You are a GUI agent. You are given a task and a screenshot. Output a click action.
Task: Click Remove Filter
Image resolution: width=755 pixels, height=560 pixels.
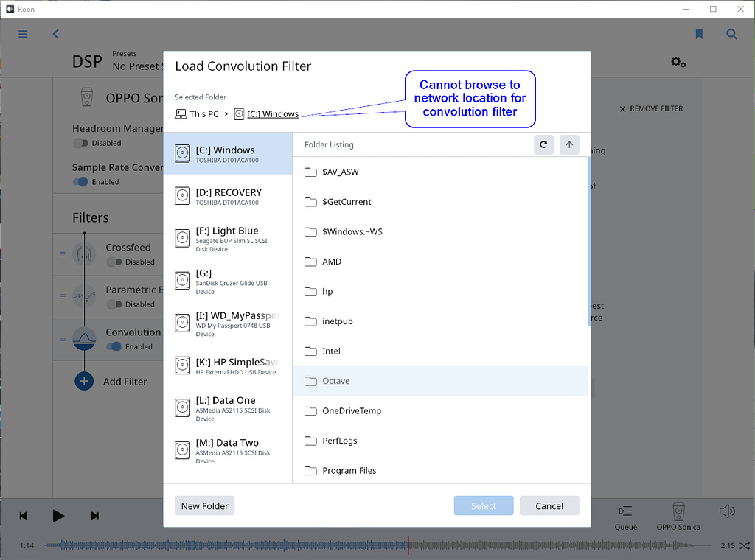click(x=652, y=108)
